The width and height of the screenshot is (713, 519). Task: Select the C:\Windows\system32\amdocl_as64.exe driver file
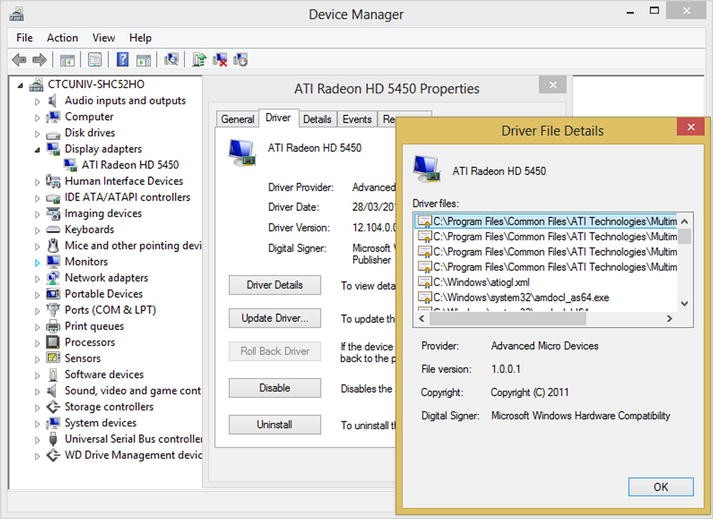[521, 297]
